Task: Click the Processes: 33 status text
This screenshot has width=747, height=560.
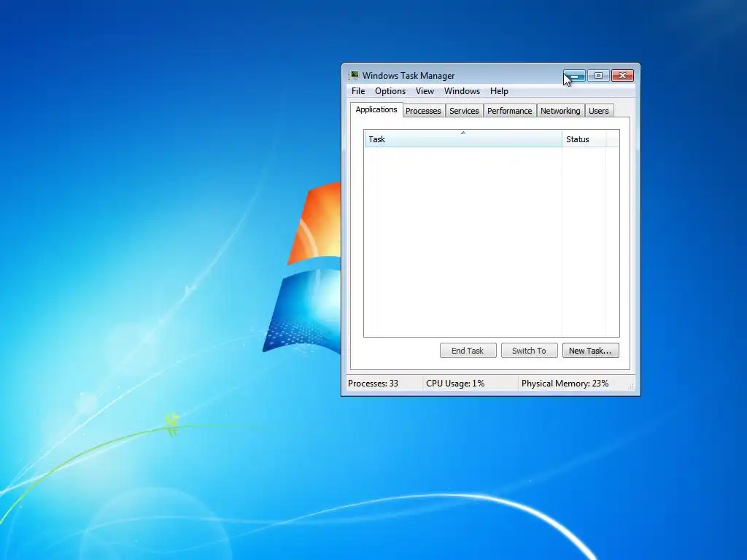Action: click(x=373, y=384)
